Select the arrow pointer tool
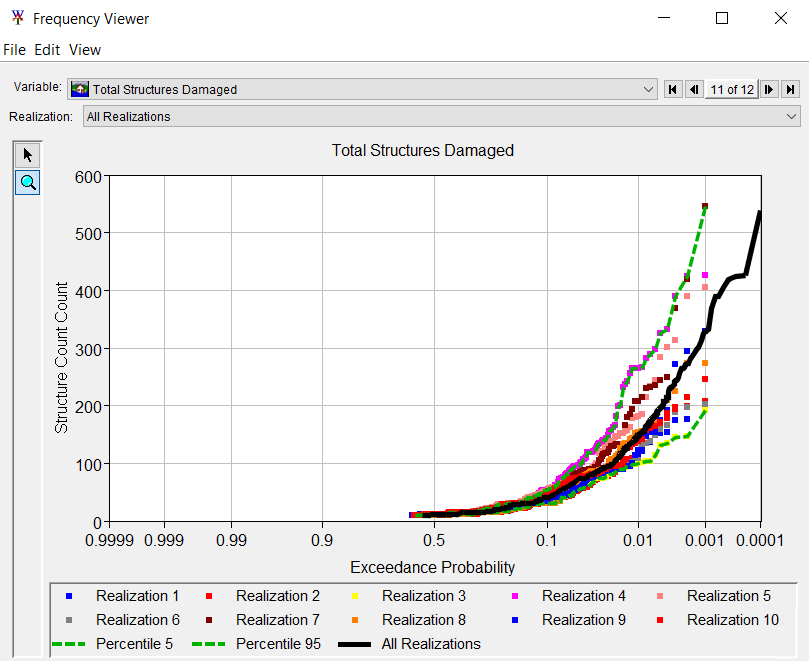The height and width of the screenshot is (661, 809). pos(28,155)
